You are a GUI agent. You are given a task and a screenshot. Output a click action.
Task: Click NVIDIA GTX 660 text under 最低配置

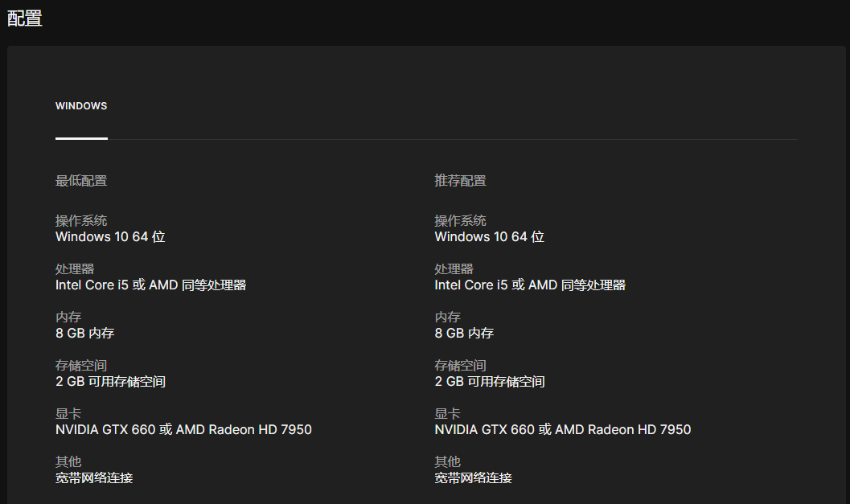point(184,430)
